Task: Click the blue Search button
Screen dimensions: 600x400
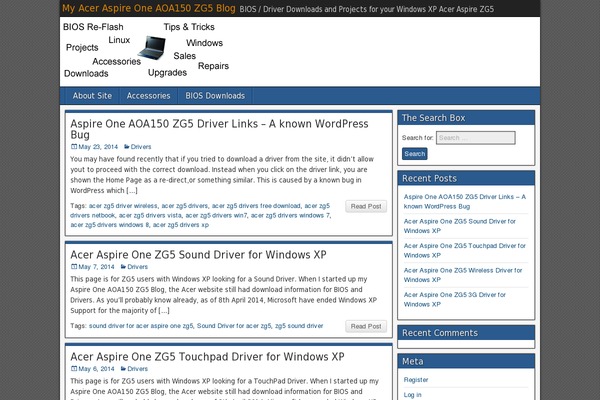Action: 414,154
